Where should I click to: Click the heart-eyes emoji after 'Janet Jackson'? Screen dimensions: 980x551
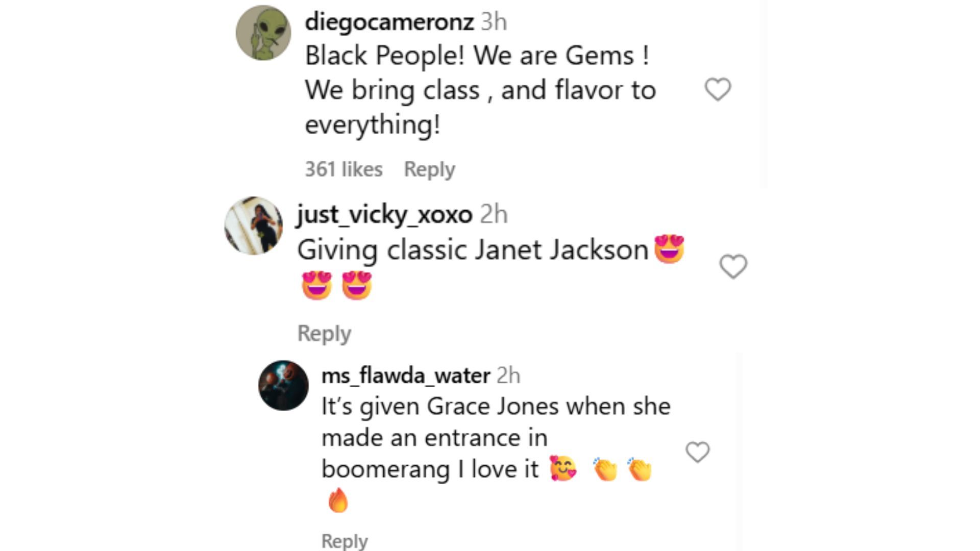[669, 249]
